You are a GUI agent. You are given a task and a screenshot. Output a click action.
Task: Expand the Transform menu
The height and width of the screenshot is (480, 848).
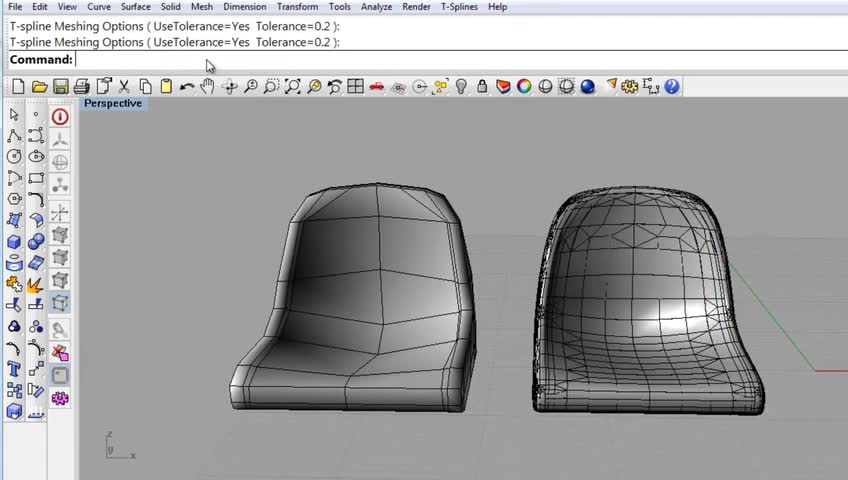(x=297, y=7)
